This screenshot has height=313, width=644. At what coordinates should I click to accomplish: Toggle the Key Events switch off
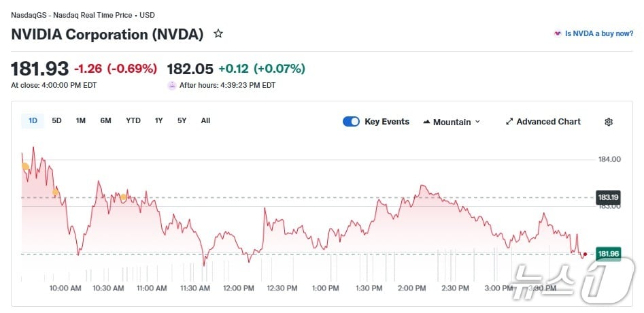[x=351, y=122]
